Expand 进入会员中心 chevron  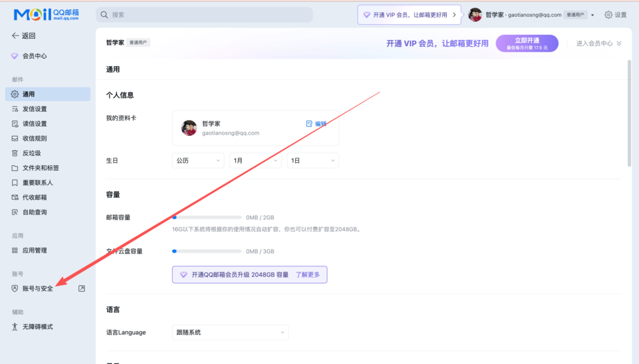point(619,44)
